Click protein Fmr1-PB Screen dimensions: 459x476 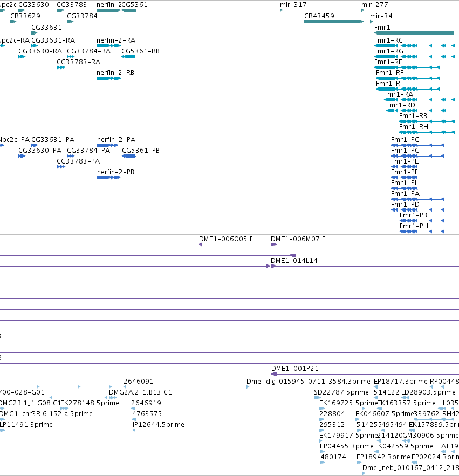(422, 221)
